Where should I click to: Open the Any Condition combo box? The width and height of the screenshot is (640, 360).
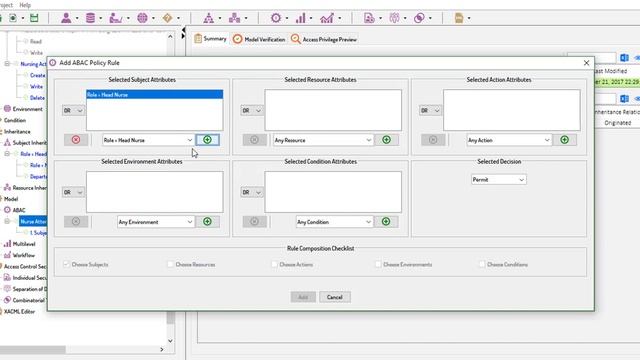pos(334,222)
